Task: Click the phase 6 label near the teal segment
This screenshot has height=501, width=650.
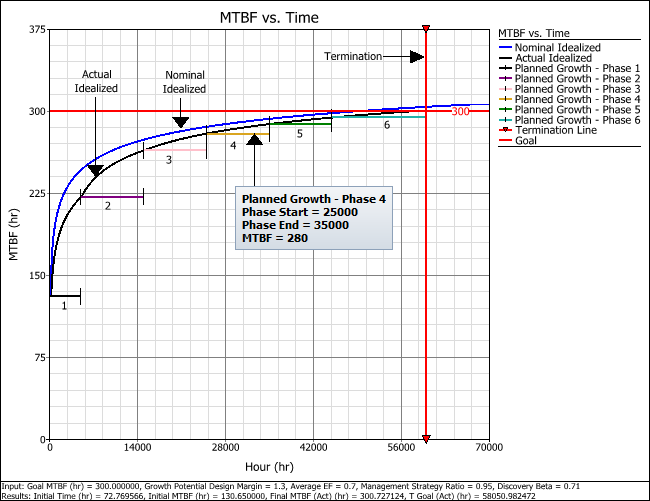Action: point(386,125)
